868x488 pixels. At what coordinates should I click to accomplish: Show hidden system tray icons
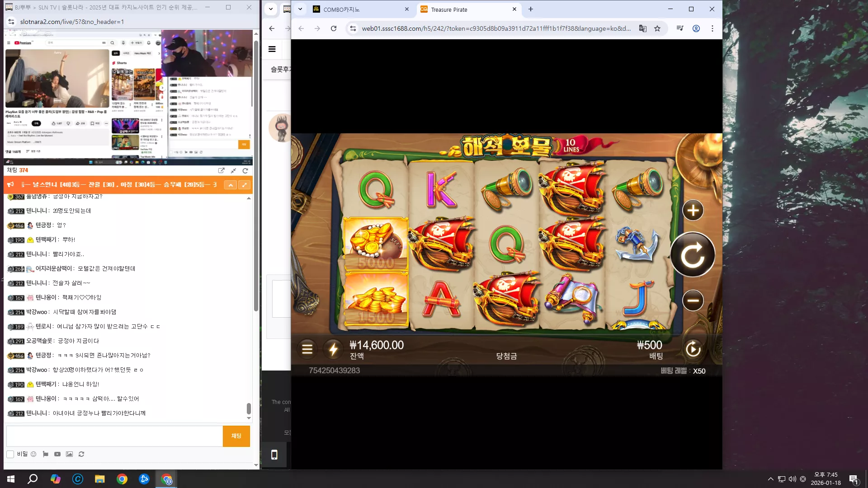[x=770, y=479]
